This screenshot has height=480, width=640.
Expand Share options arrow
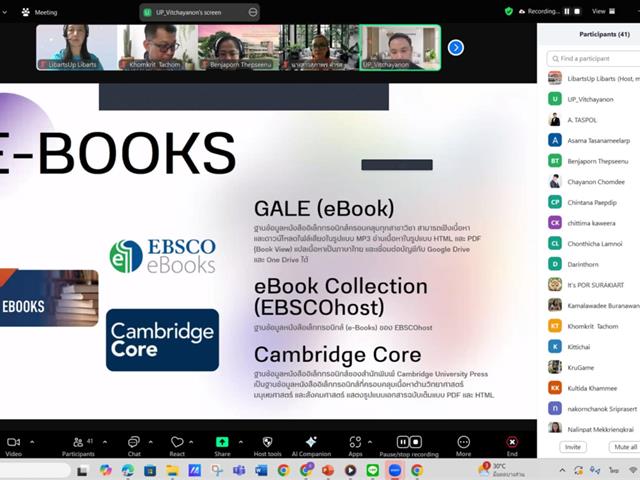(241, 442)
